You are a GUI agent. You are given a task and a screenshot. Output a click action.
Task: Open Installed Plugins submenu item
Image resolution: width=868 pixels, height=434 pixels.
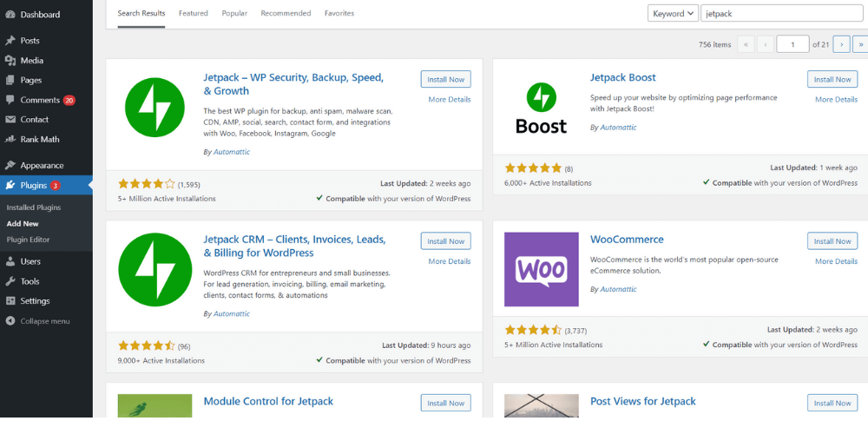33,207
